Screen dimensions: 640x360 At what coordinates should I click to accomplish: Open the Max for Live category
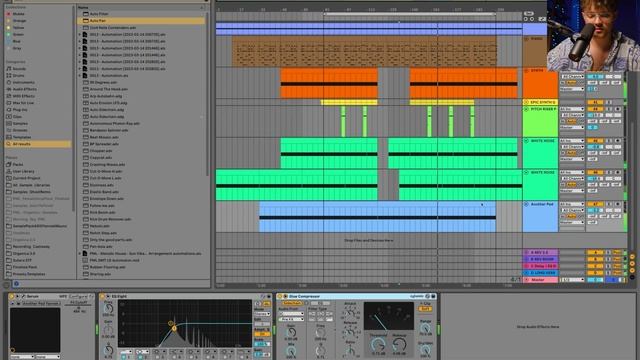click(x=23, y=103)
